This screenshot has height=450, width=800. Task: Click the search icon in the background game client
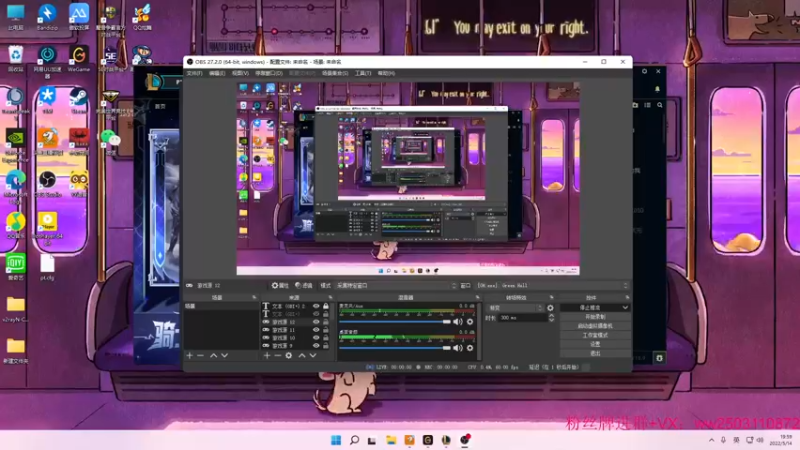[660, 105]
